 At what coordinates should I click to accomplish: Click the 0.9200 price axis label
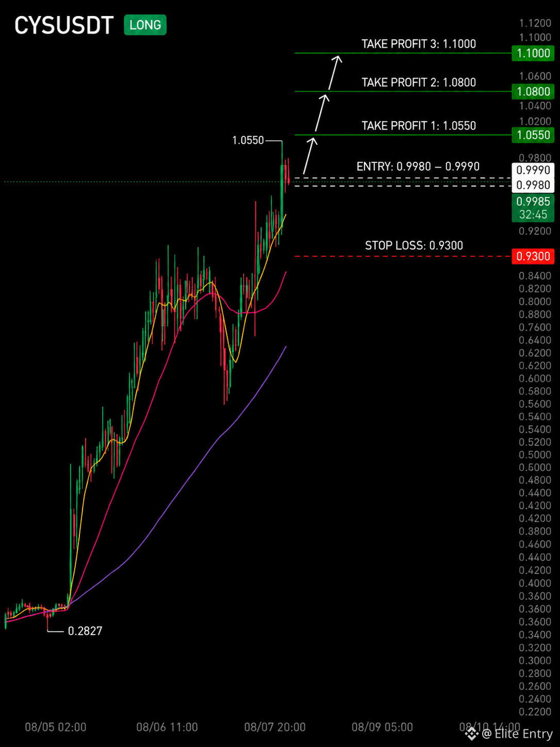click(535, 231)
